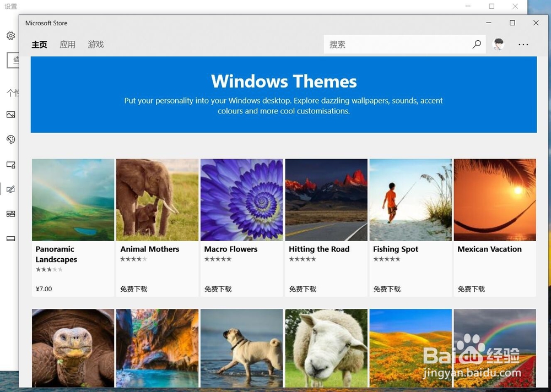This screenshot has height=392, width=551.
Task: Click the Hitting the Road title
Action: click(319, 249)
